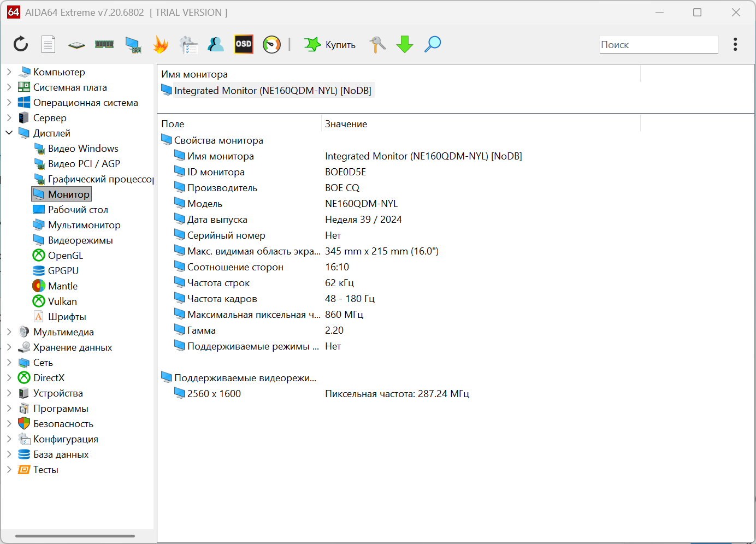Viewport: 756px width, 544px height.
Task: Expand the Системная плата node
Action: (x=9, y=87)
